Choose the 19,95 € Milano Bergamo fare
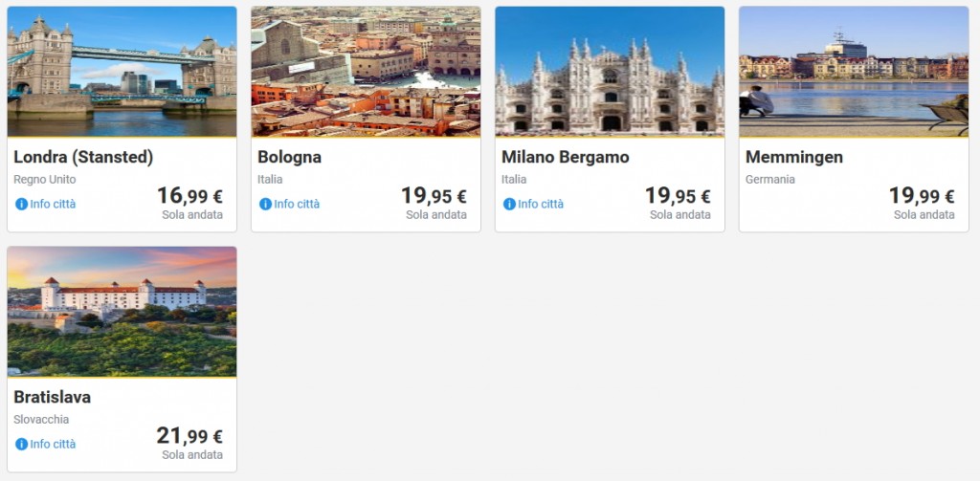Viewport: 980px width, 481px height. coord(678,196)
